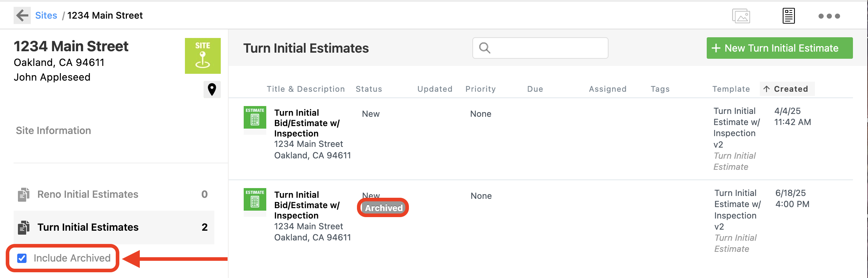The width and height of the screenshot is (868, 278).
Task: Click the estimates search input field
Action: (x=540, y=48)
